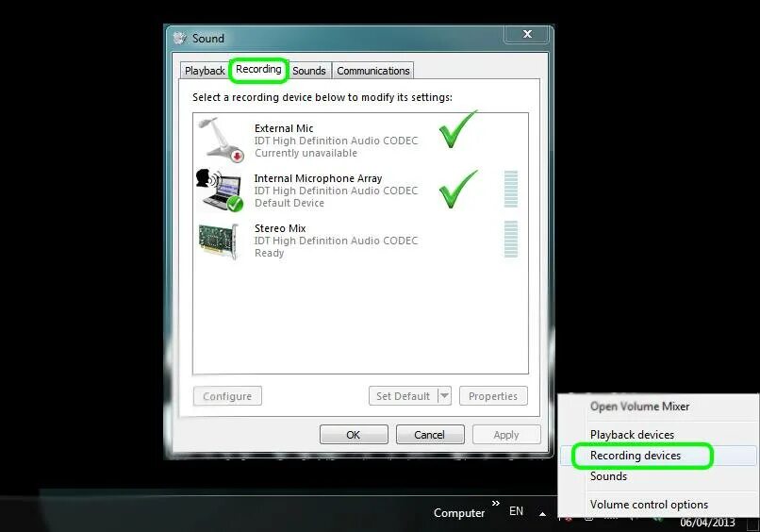
Task: Show hidden tray icons arrow in taskbar
Action: pos(542,513)
